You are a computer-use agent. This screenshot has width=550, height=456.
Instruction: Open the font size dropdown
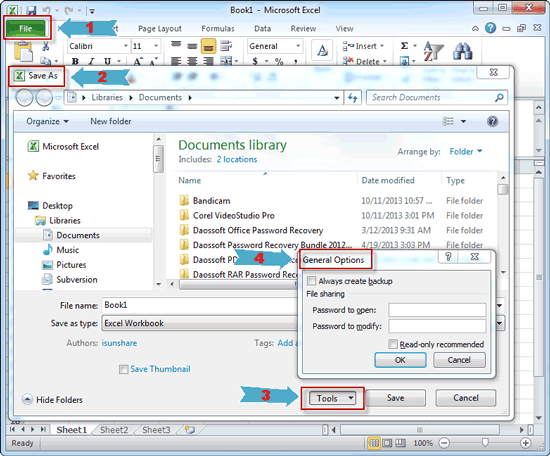pos(156,46)
